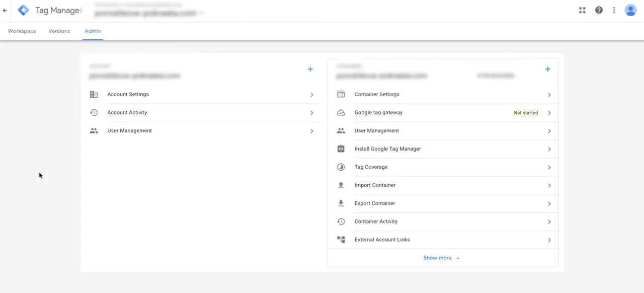Click the Account Settings building icon
644x293 pixels.
(x=94, y=94)
